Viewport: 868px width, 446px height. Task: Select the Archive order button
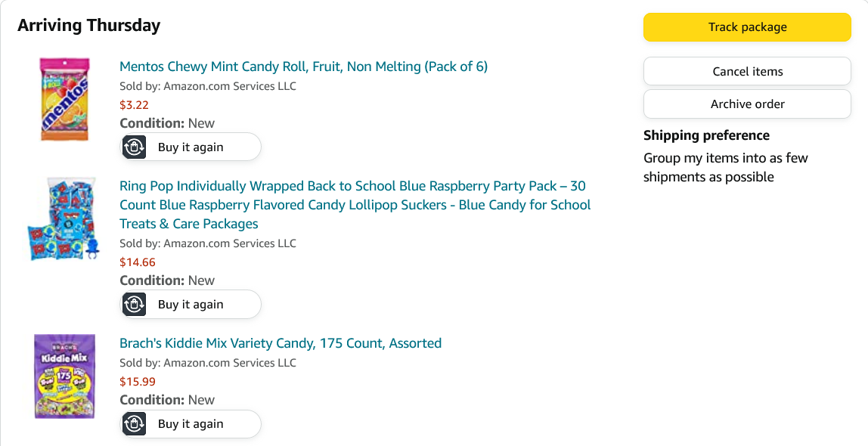[747, 104]
